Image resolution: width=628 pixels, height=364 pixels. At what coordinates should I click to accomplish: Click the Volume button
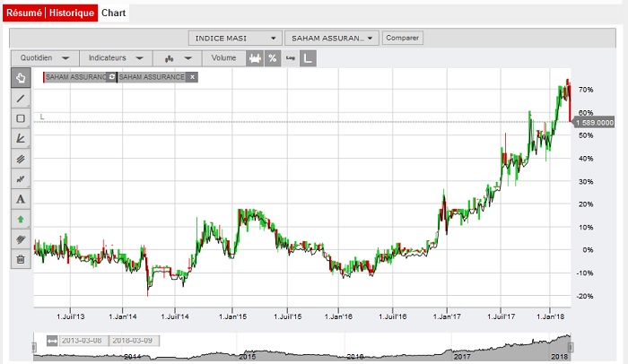pos(224,58)
